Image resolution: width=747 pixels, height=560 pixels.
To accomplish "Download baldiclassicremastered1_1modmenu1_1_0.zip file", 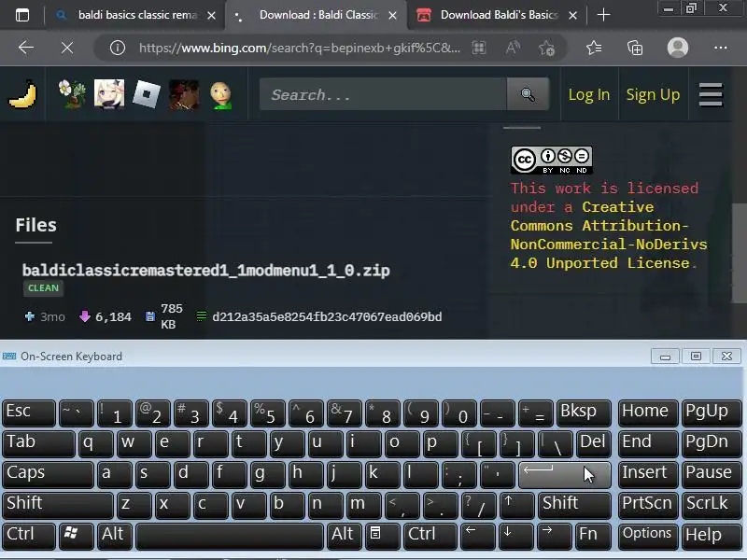I will pyautogui.click(x=205, y=271).
